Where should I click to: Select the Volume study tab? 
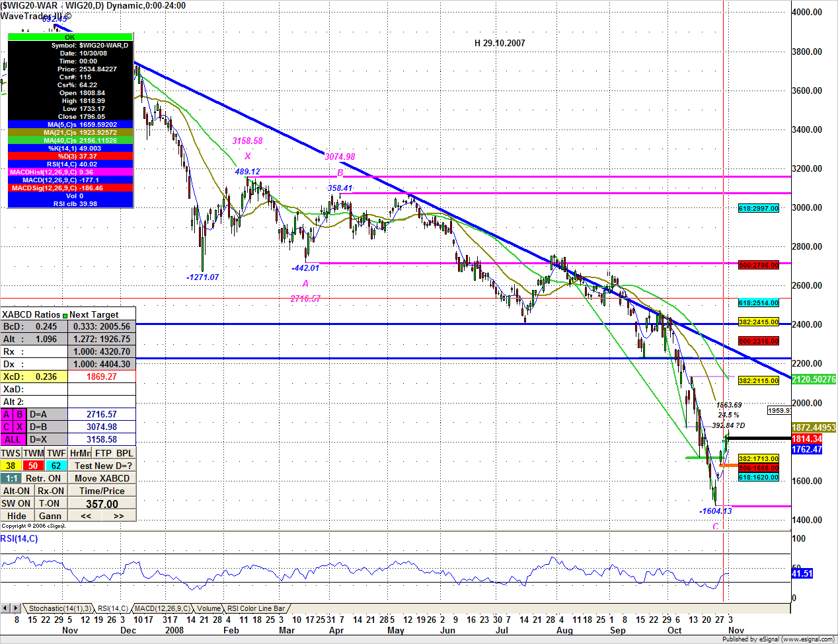point(208,608)
